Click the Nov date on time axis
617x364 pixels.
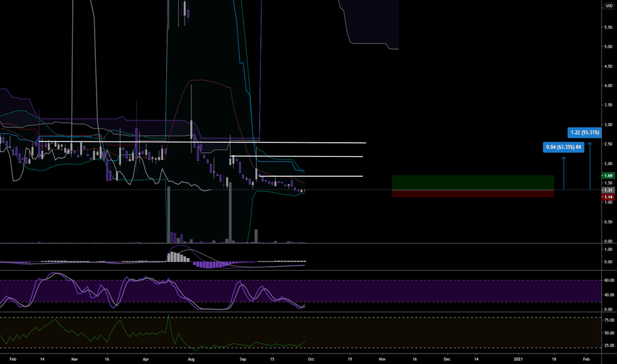(x=382, y=359)
